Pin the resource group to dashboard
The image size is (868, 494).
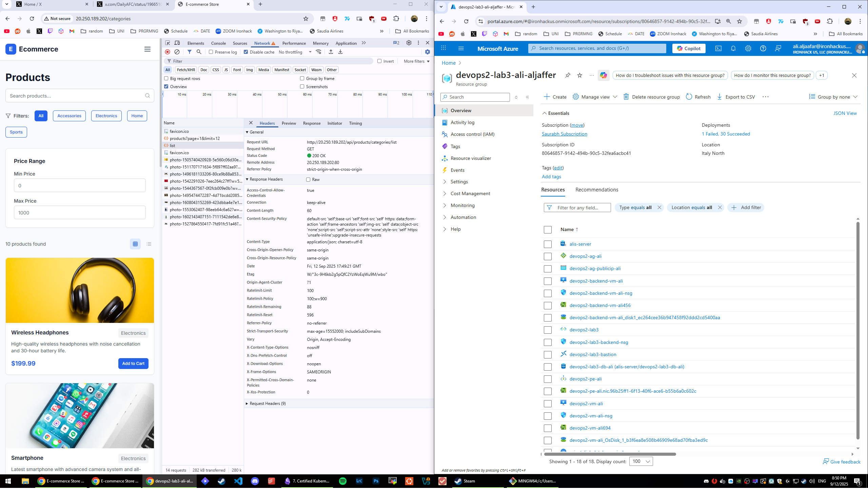(x=568, y=75)
